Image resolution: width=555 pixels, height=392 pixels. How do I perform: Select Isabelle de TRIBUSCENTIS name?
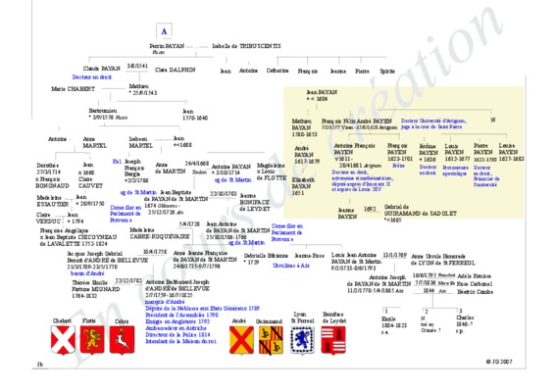(x=246, y=46)
